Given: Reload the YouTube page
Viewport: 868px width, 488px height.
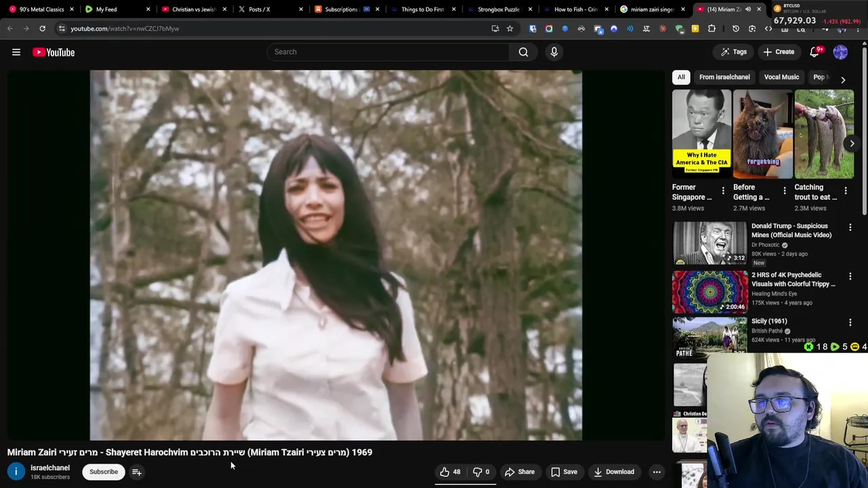Looking at the screenshot, I should pos(42,28).
